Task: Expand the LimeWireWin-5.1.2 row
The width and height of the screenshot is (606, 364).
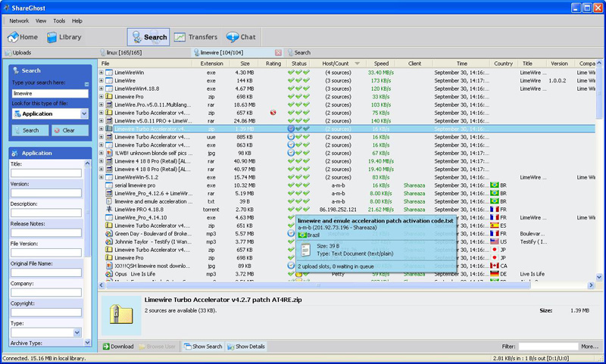Action: tap(101, 177)
